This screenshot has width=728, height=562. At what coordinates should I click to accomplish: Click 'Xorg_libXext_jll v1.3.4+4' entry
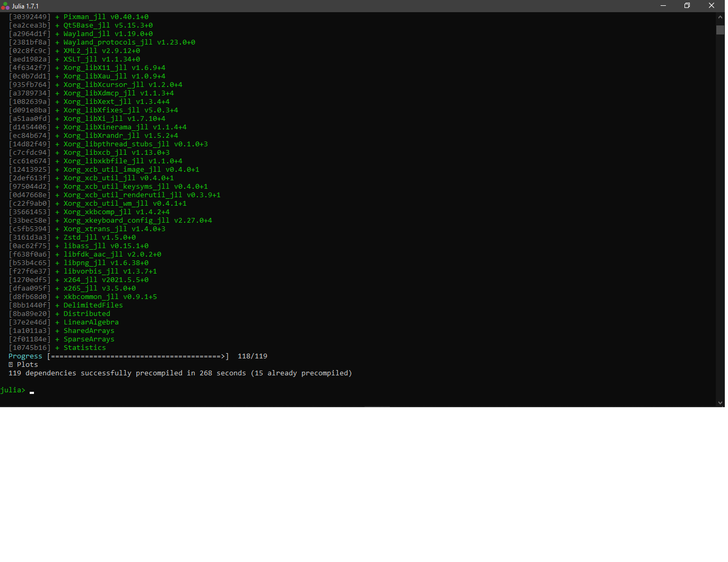tap(117, 102)
